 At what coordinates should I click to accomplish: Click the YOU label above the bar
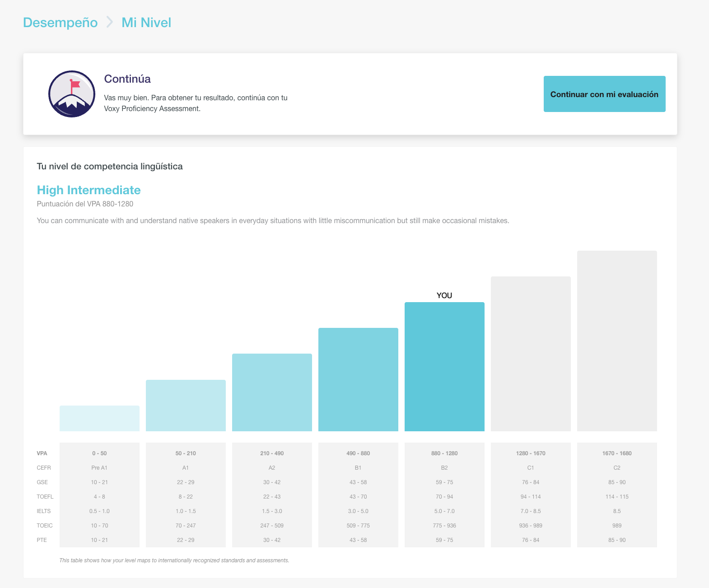click(444, 295)
